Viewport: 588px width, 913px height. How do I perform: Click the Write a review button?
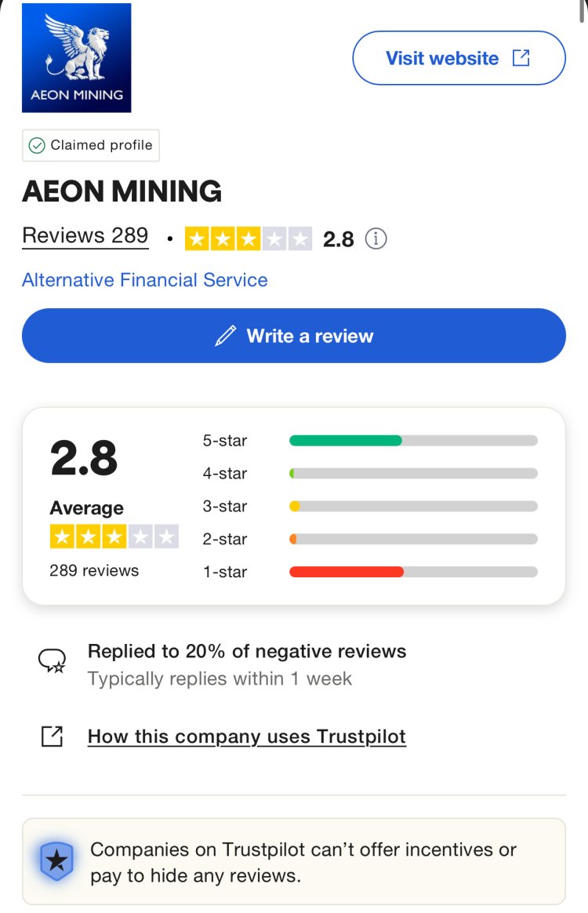click(293, 336)
